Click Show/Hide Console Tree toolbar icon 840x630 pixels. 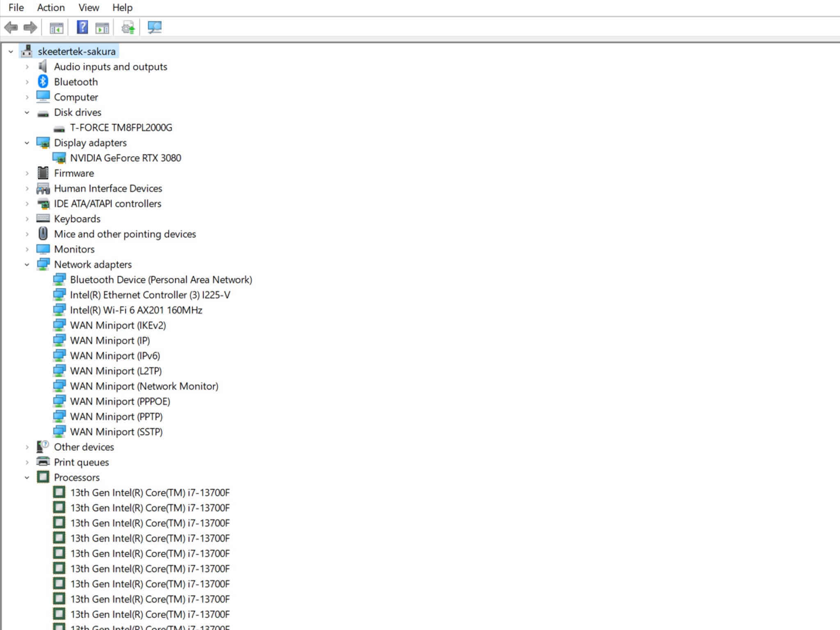[56, 28]
